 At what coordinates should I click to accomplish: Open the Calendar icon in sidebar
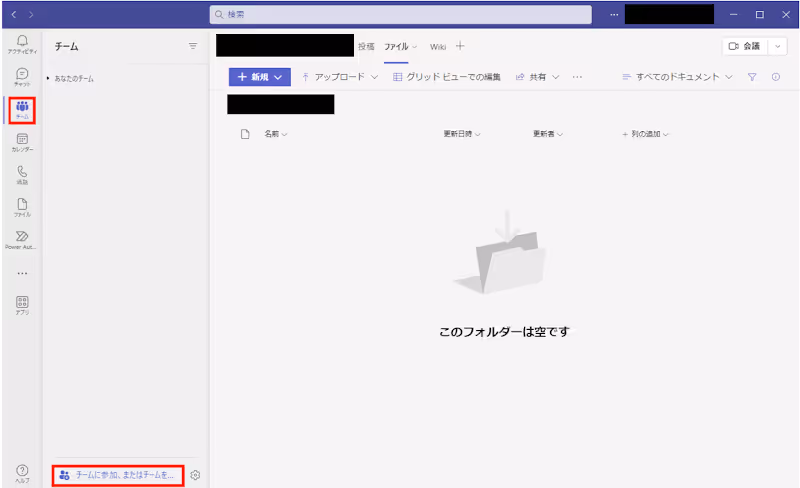tap(22, 142)
